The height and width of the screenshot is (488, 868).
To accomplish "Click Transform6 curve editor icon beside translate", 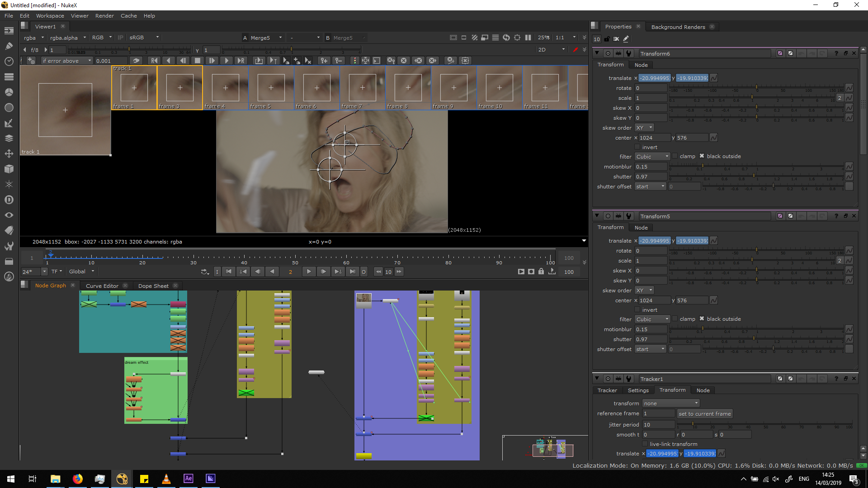I will coord(714,78).
